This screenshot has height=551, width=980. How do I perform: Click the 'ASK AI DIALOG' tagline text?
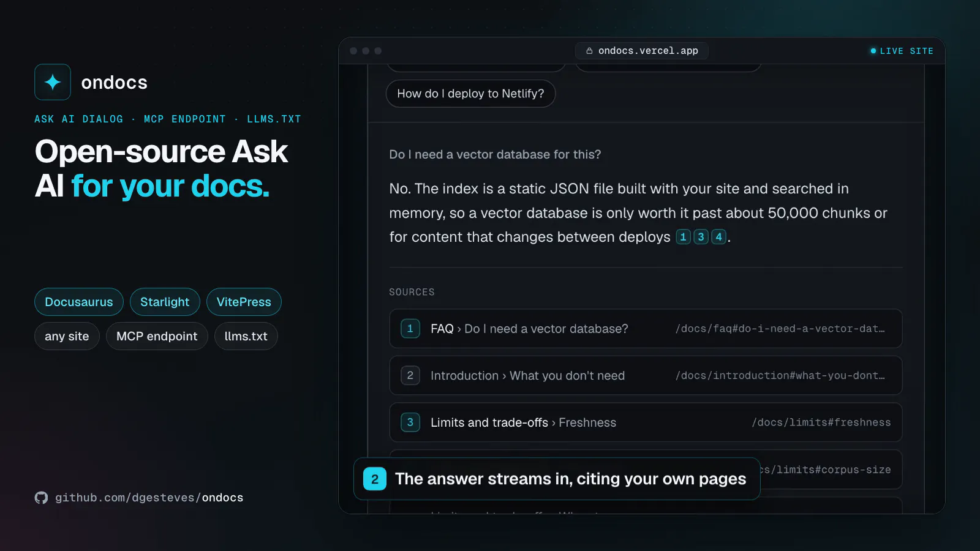click(x=78, y=119)
